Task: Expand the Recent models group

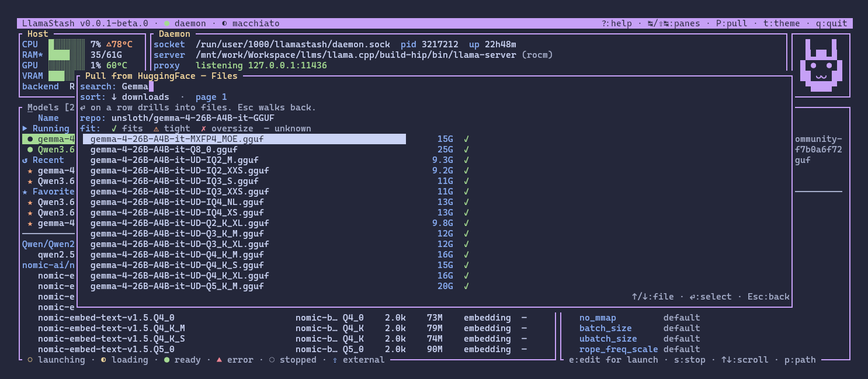Action: click(x=43, y=160)
